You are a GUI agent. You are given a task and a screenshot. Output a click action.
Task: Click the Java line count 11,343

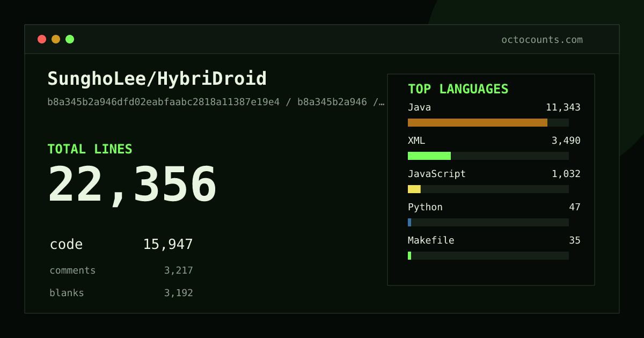pos(563,107)
